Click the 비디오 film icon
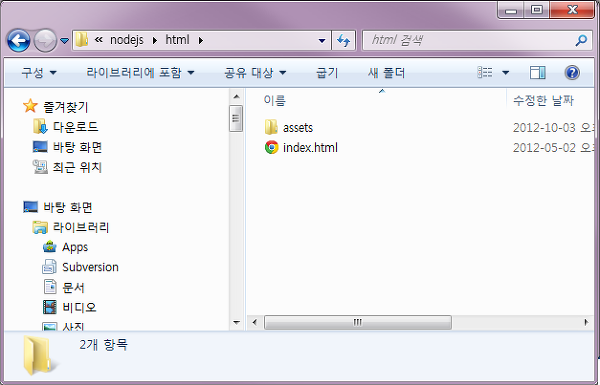The image size is (600, 385). pos(50,307)
